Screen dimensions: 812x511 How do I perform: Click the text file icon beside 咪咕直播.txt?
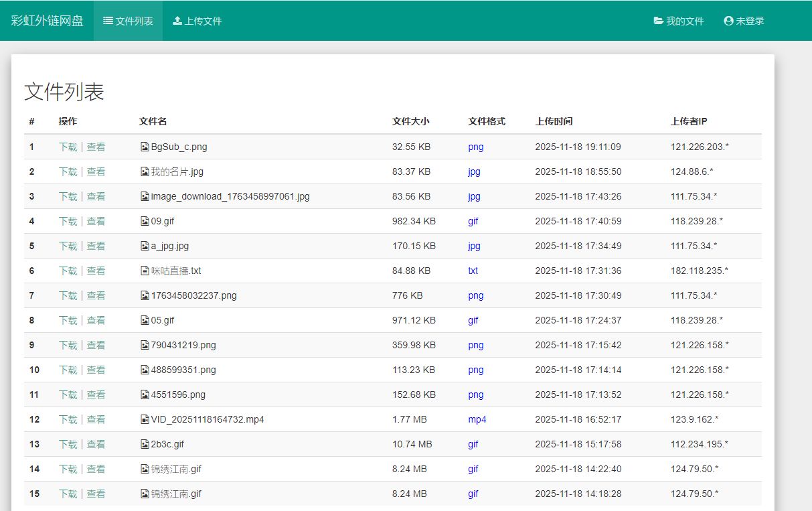tap(145, 271)
